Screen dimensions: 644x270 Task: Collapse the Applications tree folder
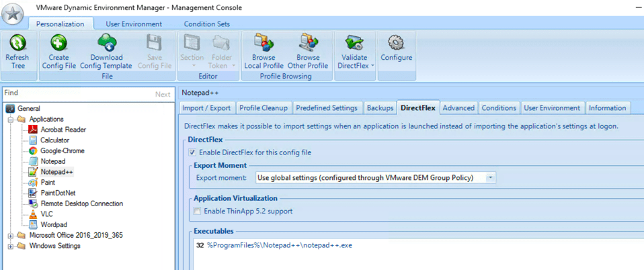11,120
